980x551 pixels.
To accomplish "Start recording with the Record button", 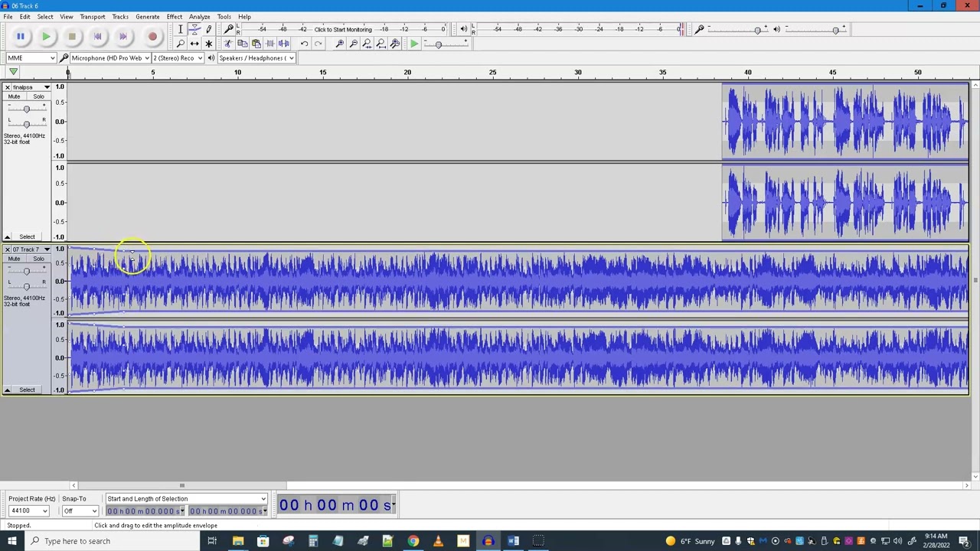I will pyautogui.click(x=152, y=37).
